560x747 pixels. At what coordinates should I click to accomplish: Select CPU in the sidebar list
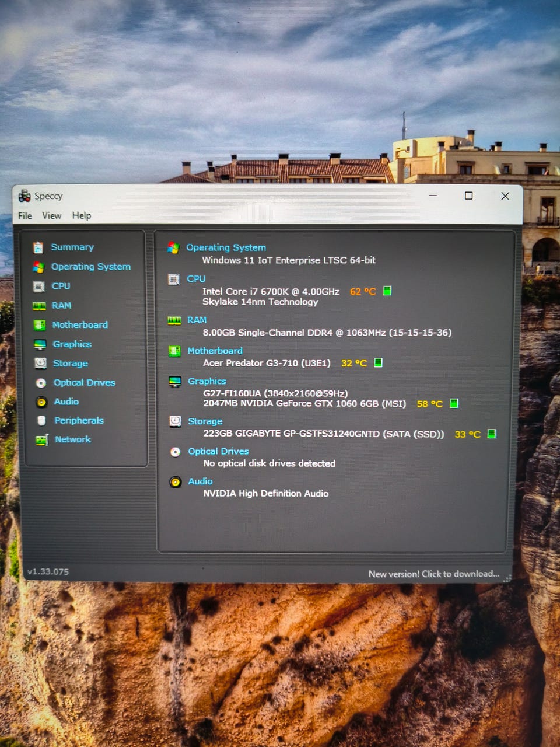click(61, 286)
